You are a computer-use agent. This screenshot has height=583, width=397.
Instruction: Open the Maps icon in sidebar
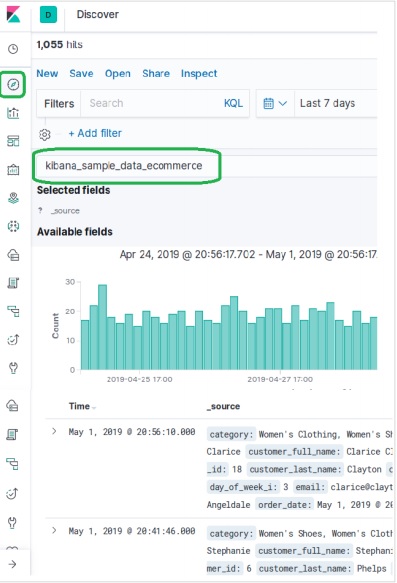pos(13,198)
